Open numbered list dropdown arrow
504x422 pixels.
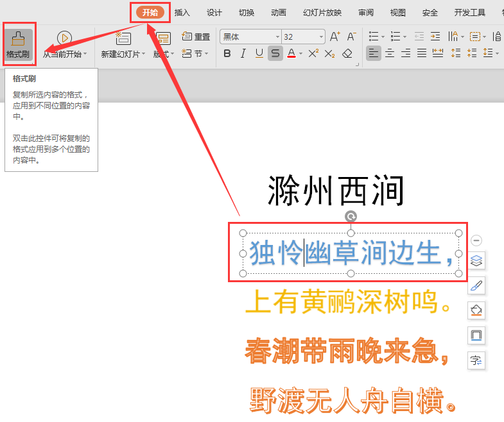(404, 37)
